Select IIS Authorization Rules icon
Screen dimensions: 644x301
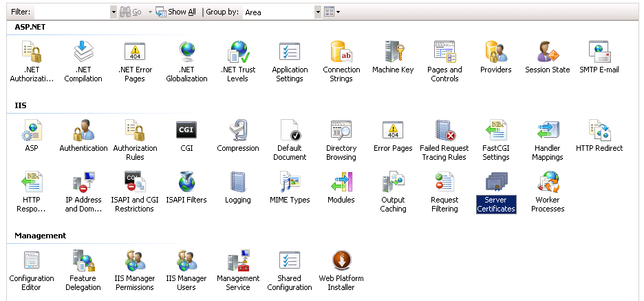tap(135, 141)
